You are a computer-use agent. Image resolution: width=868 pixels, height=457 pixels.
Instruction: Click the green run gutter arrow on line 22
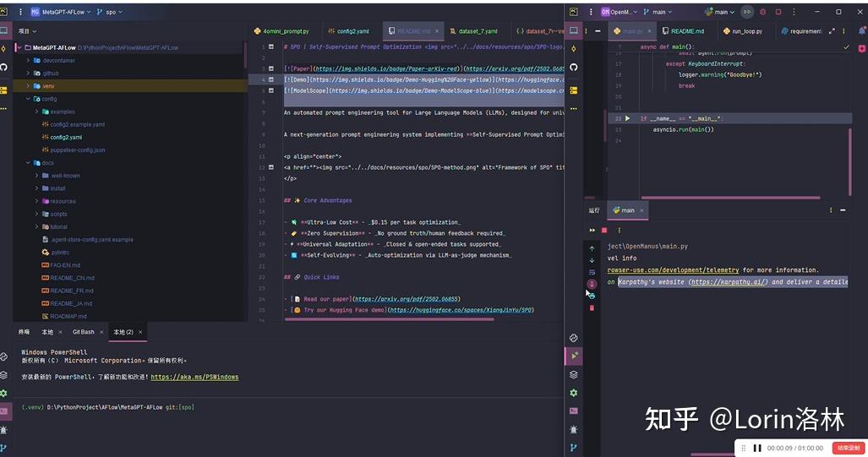click(627, 119)
